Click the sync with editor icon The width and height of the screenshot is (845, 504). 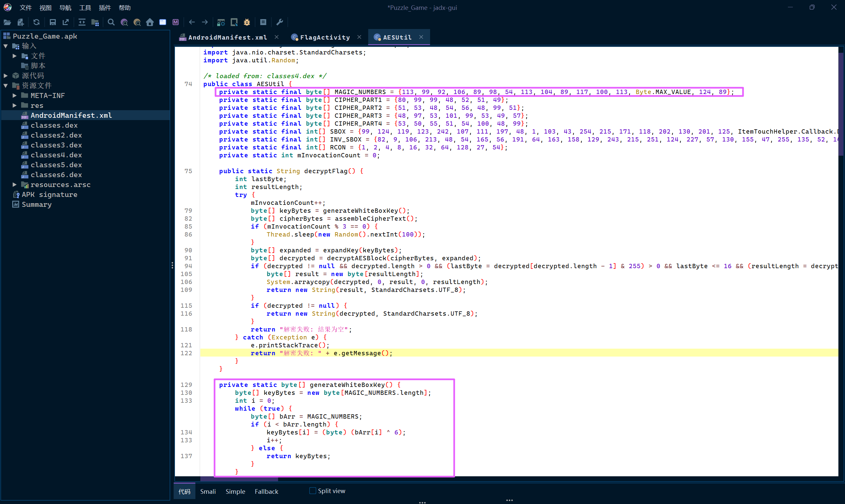pos(82,22)
